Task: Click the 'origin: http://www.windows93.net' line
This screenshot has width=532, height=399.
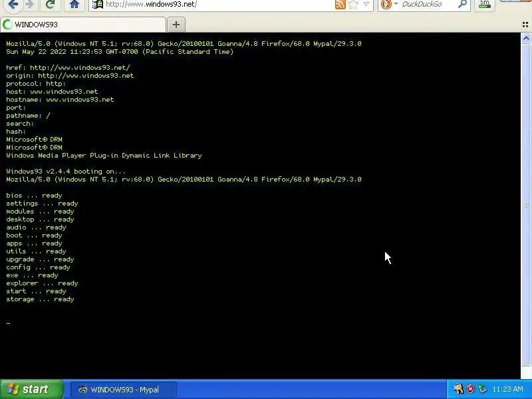Action: click(x=70, y=76)
